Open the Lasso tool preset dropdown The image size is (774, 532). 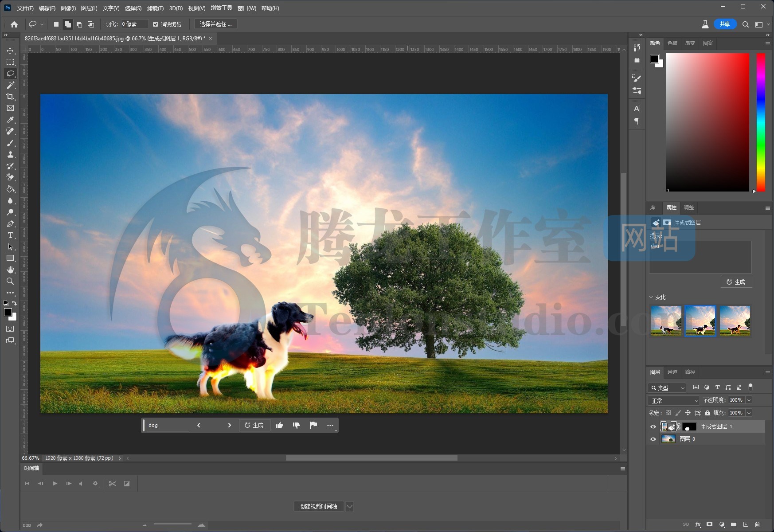click(x=42, y=24)
